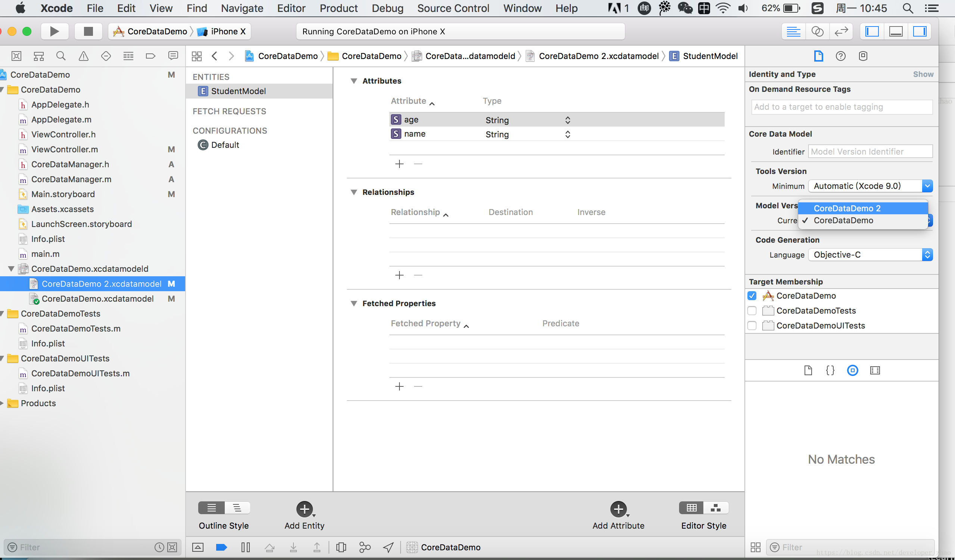Open the code snippet library
The image size is (955, 560).
pyautogui.click(x=830, y=370)
